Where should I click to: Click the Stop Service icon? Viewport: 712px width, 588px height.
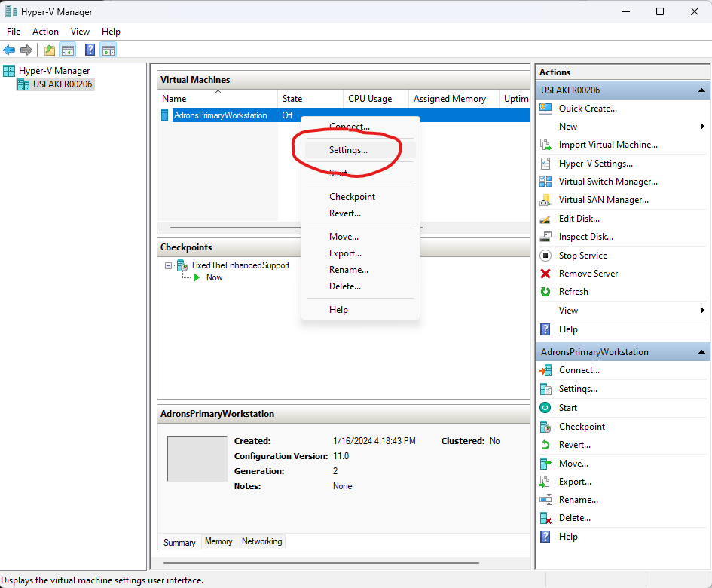coord(545,256)
